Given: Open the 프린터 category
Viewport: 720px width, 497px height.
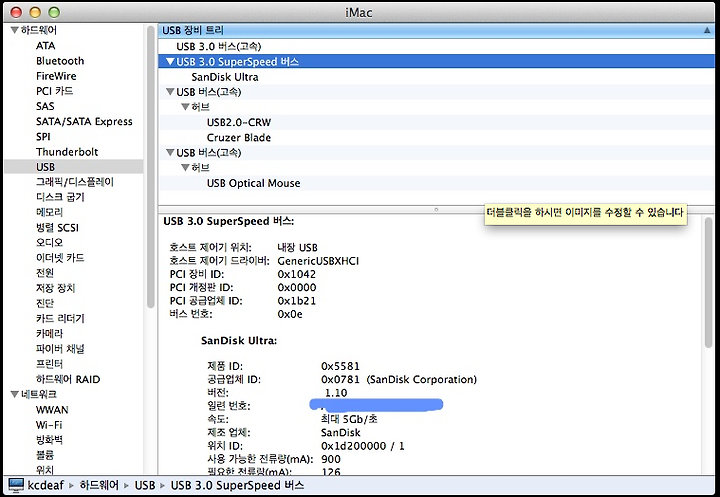Looking at the screenshot, I should click(x=49, y=364).
